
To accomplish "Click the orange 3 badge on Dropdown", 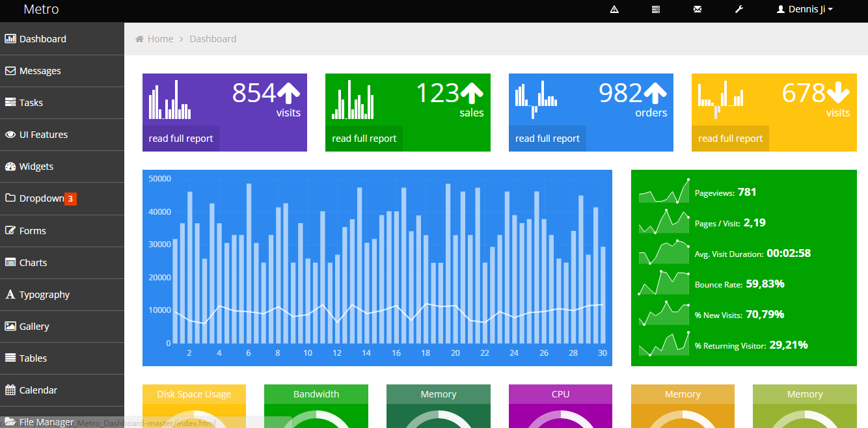I will 70,198.
